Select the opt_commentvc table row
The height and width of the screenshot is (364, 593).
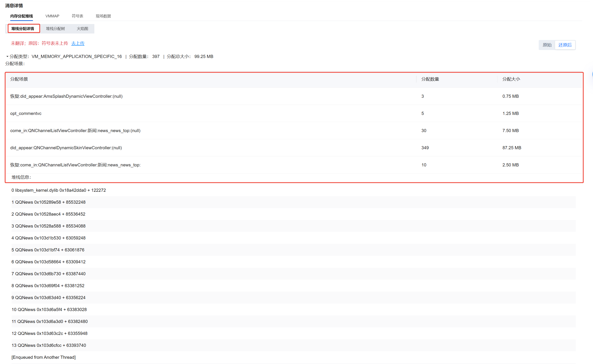click(x=26, y=113)
